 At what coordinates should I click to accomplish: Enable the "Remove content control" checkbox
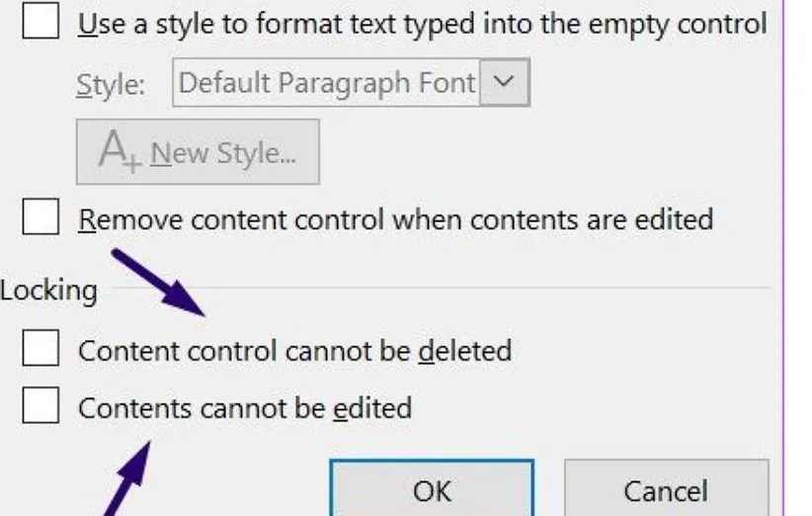click(41, 217)
